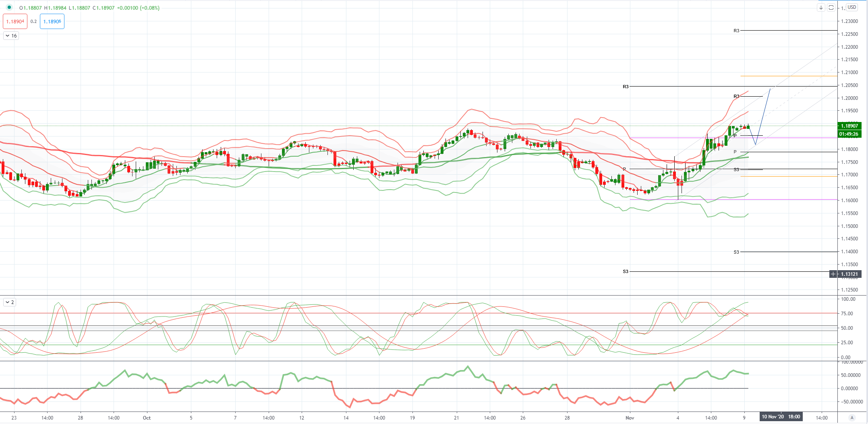Viewport: 868px width, 424px height.
Task: Click the 01:49:26 countdown timer label
Action: (849, 134)
